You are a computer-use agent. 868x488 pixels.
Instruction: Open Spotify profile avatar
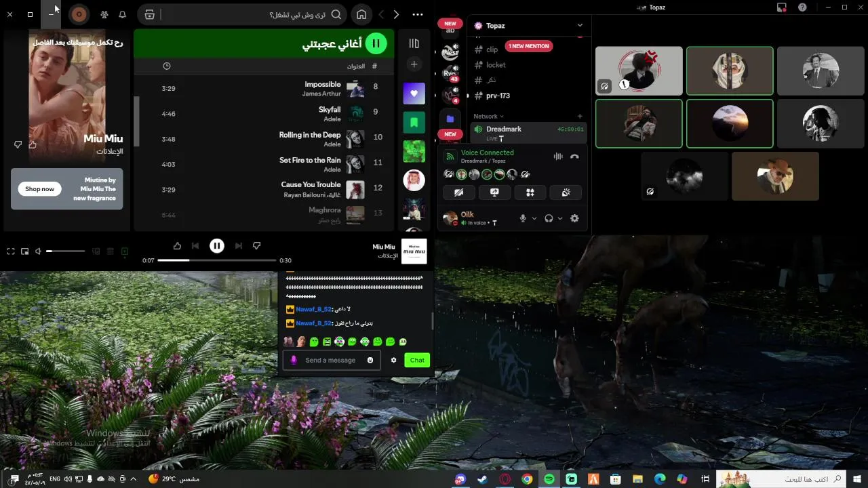point(79,14)
